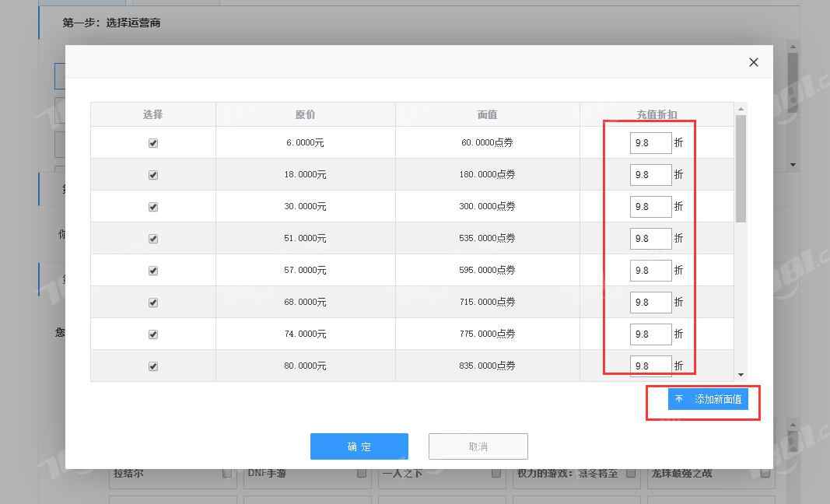The width and height of the screenshot is (830, 504).
Task: Edit discount field for 595.0000点券 row
Action: pyautogui.click(x=650, y=271)
